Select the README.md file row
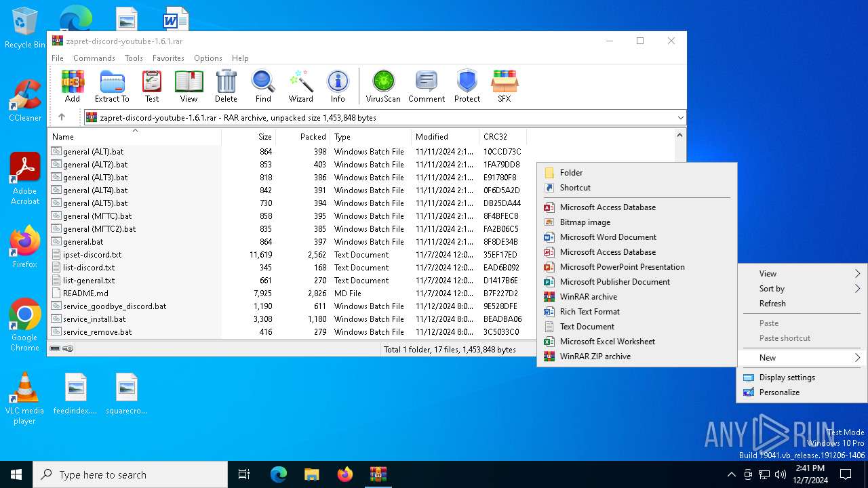Image resolution: width=868 pixels, height=488 pixels. coord(287,293)
